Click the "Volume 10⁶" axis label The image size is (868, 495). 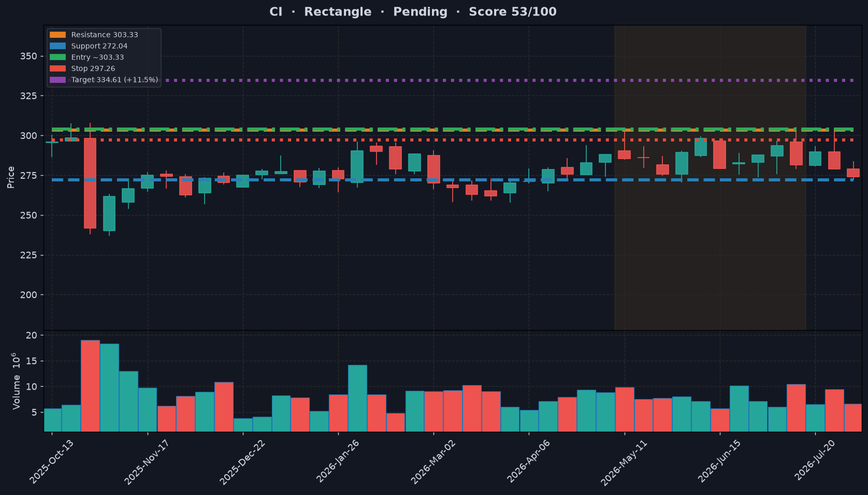tap(17, 381)
